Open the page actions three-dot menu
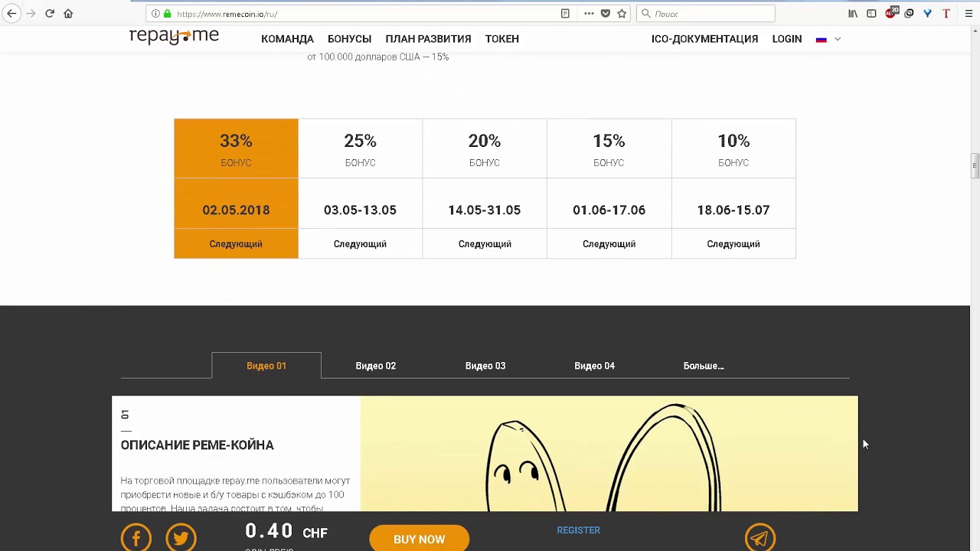 [589, 14]
